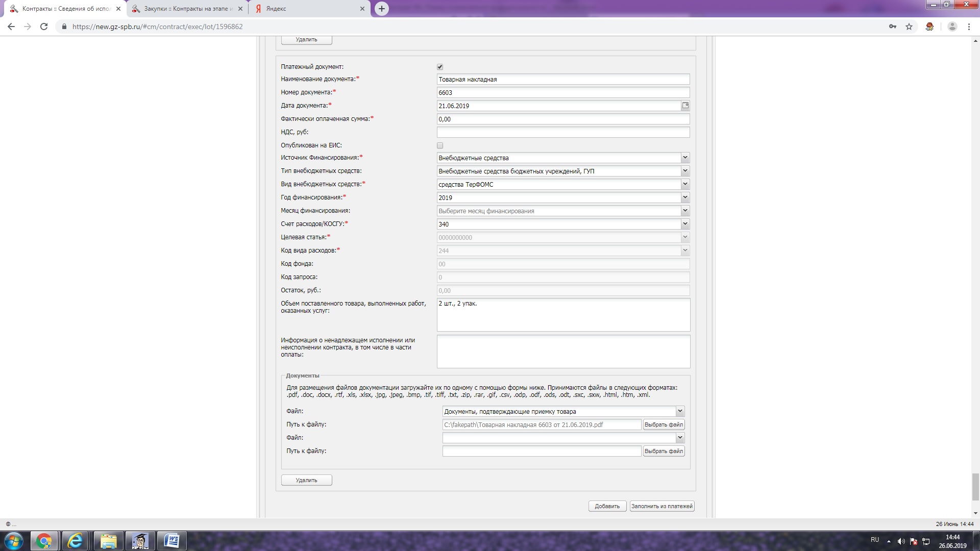The image size is (980, 551).
Task: Open new browser tab with plus icon
Action: pyautogui.click(x=381, y=9)
